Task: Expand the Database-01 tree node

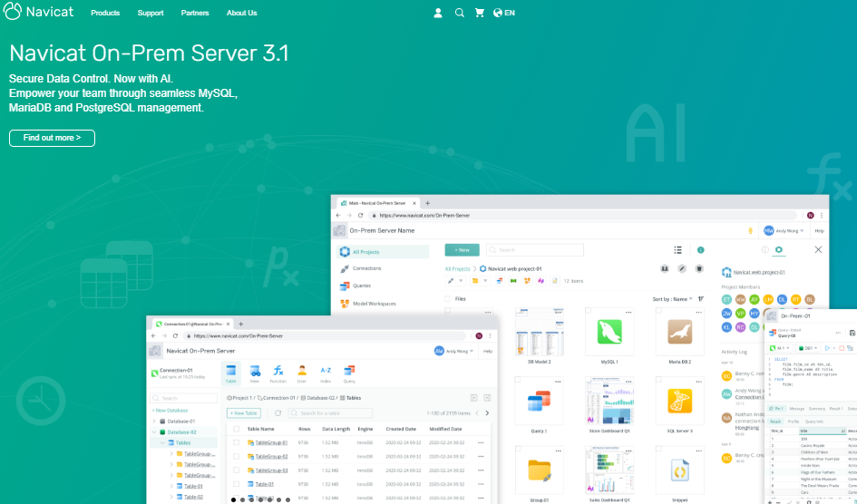Action: tap(154, 421)
